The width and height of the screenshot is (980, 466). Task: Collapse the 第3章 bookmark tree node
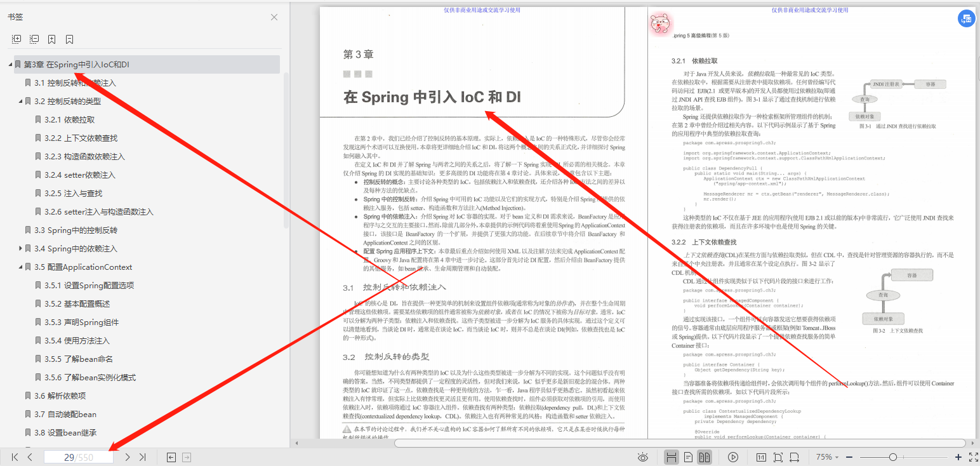tap(10, 65)
